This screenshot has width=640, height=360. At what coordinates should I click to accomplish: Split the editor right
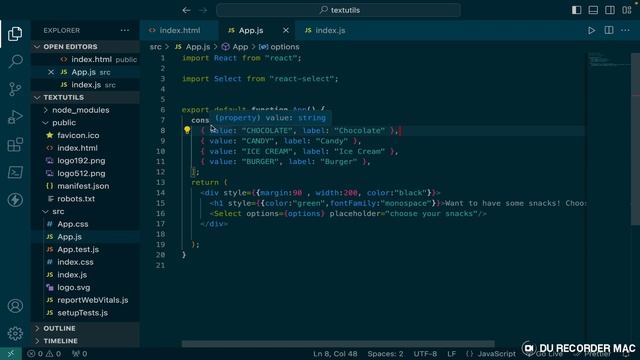[609, 30]
